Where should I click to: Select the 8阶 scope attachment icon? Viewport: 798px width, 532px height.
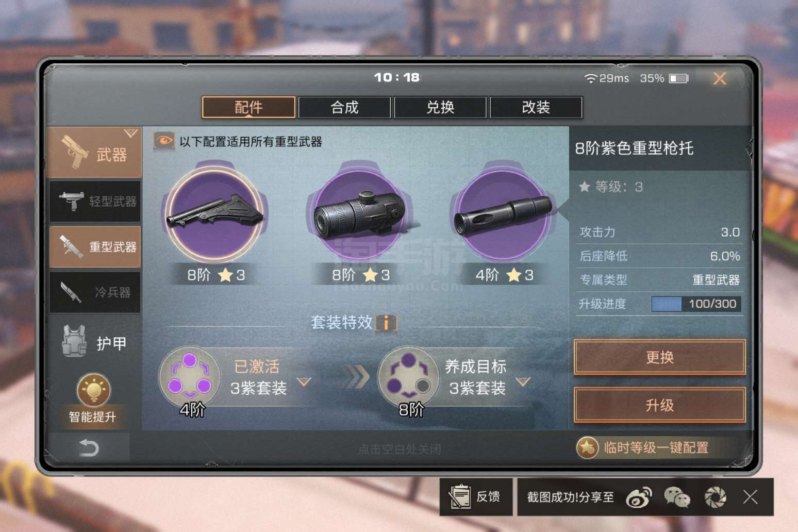[x=360, y=213]
